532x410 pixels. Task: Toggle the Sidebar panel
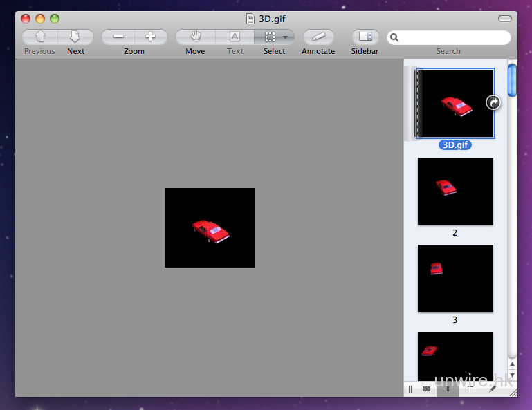pos(365,37)
